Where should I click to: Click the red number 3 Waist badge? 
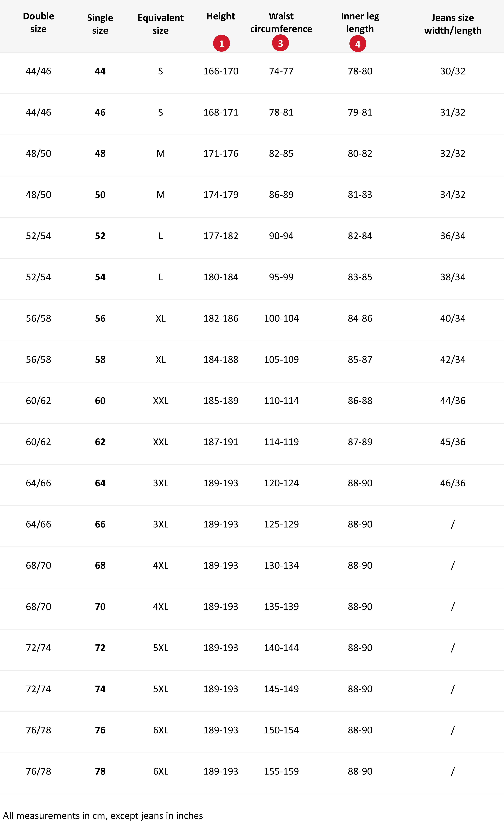pos(280,43)
